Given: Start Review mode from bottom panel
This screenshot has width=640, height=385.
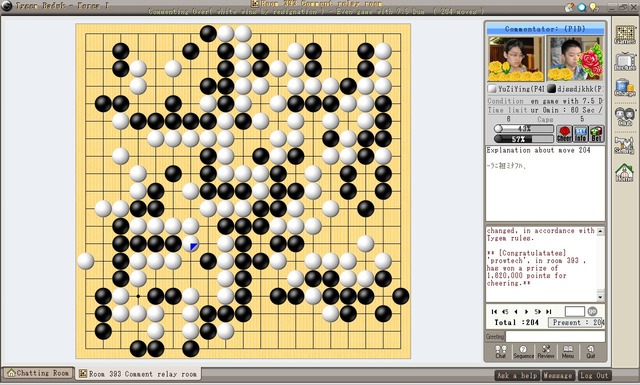Looking at the screenshot, I should (x=546, y=352).
